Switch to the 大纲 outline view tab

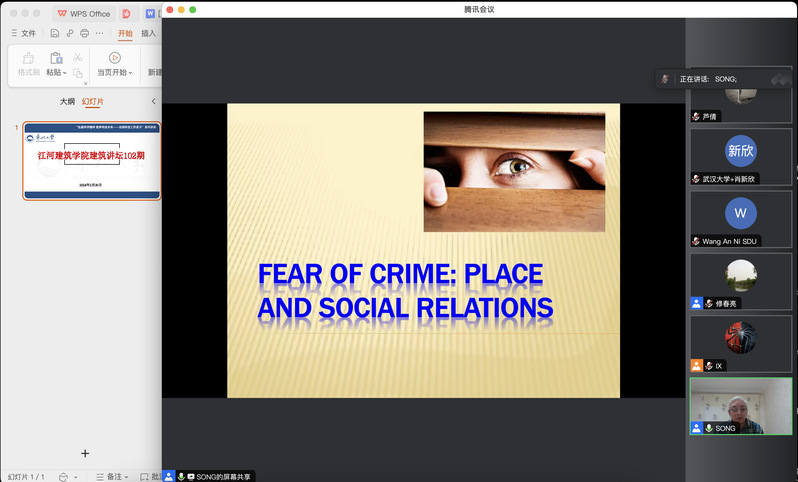coord(67,101)
